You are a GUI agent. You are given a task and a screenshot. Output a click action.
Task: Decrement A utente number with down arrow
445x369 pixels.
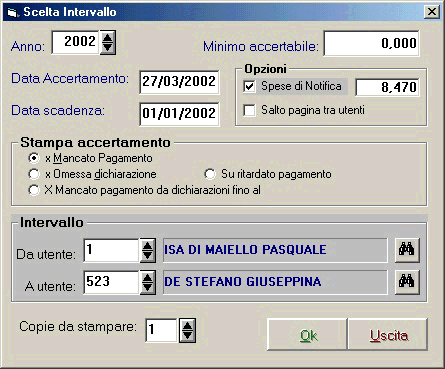point(147,288)
